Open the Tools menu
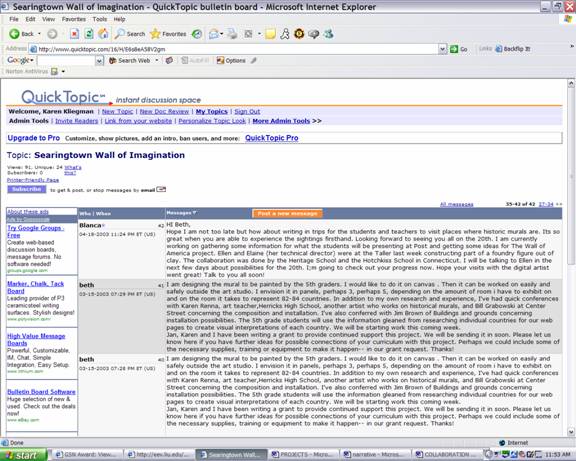 (100, 19)
